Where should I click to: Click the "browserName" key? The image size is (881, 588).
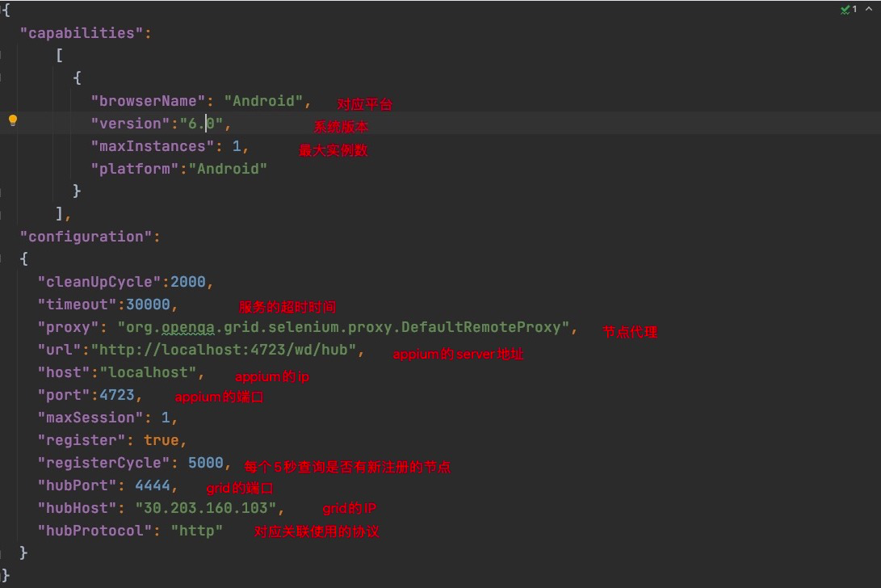point(149,101)
